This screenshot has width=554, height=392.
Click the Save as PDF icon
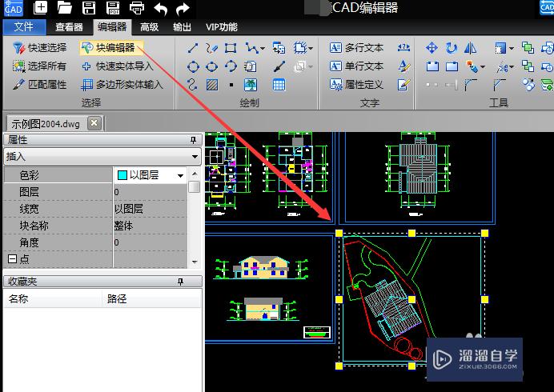tap(113, 8)
